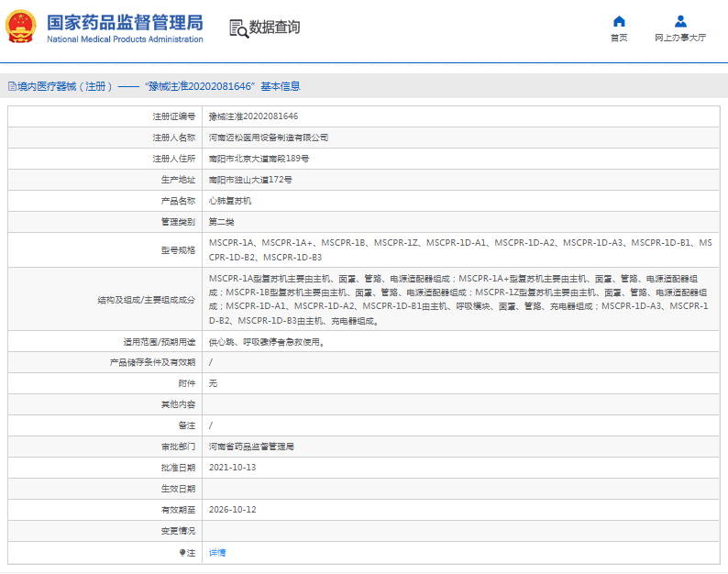The image size is (728, 574).
Task: Click the 产品储存条件及有效期 label
Action: pos(153,362)
